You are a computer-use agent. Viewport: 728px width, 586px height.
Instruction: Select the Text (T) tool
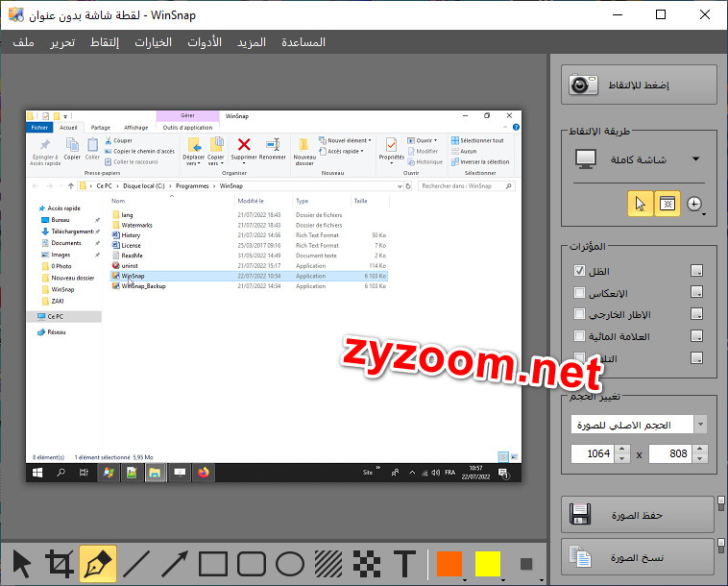tap(405, 564)
